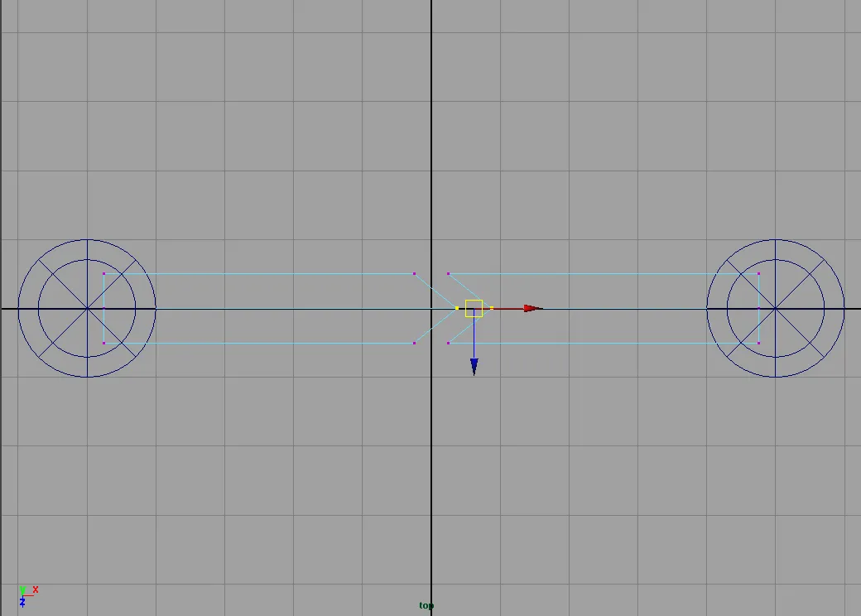Select middle magenta CV inside right circle
This screenshot has height=616, width=861.
pos(758,308)
